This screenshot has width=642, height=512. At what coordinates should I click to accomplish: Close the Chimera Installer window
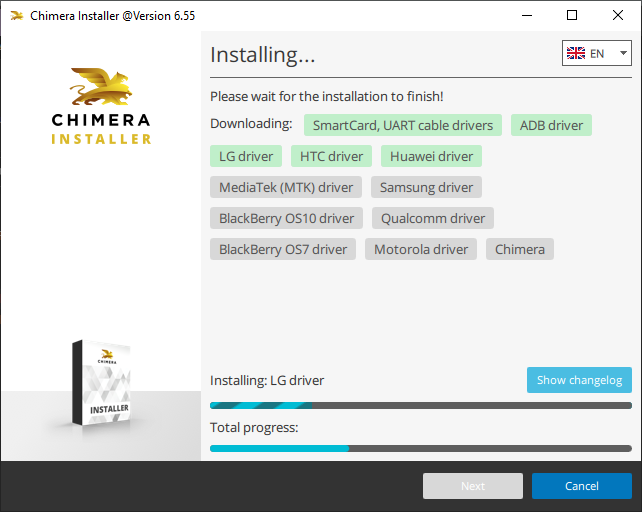coord(618,16)
